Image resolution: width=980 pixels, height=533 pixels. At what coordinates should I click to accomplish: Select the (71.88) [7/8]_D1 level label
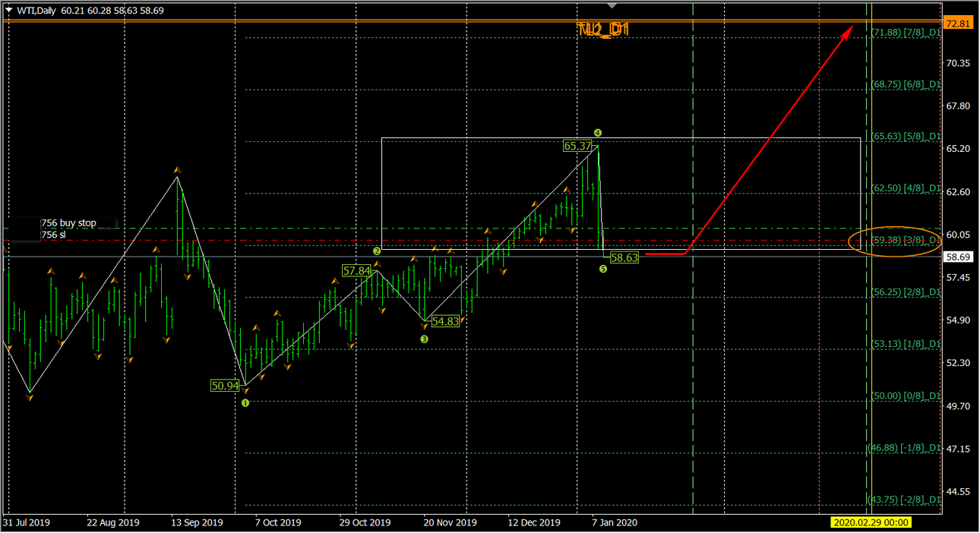click(906, 33)
